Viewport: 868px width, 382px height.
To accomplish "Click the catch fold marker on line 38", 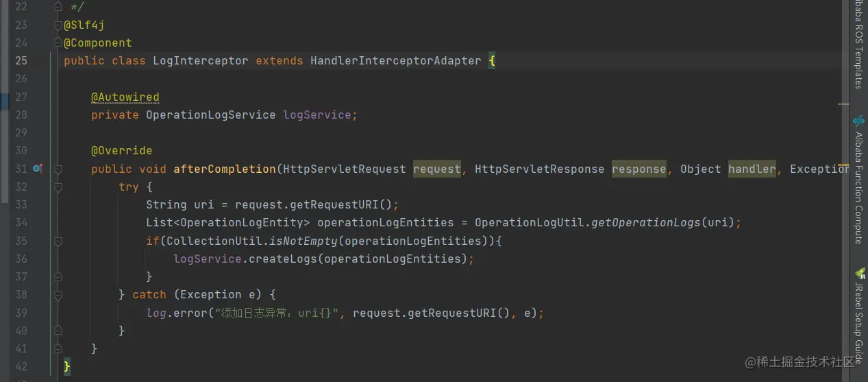I will pos(58,294).
